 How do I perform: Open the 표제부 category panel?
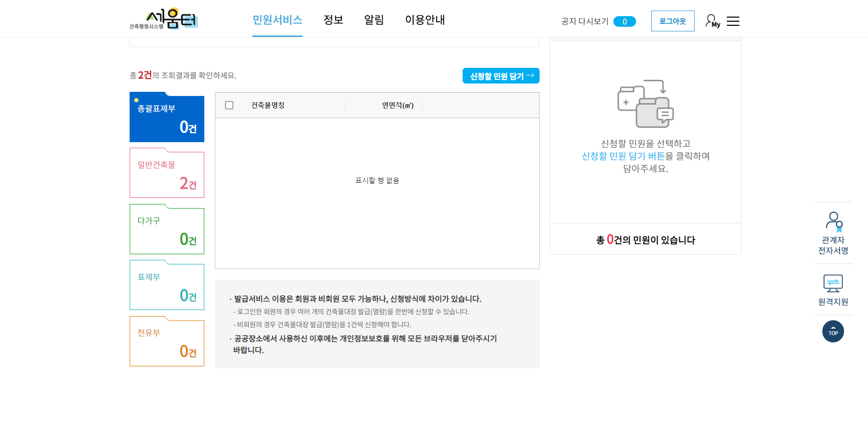pos(166,286)
